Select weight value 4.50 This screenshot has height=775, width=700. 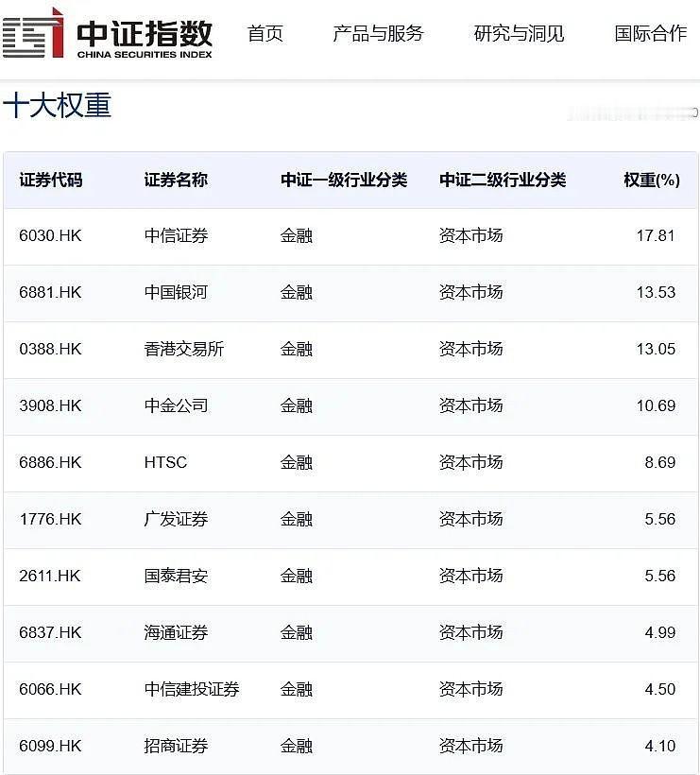[x=660, y=689]
